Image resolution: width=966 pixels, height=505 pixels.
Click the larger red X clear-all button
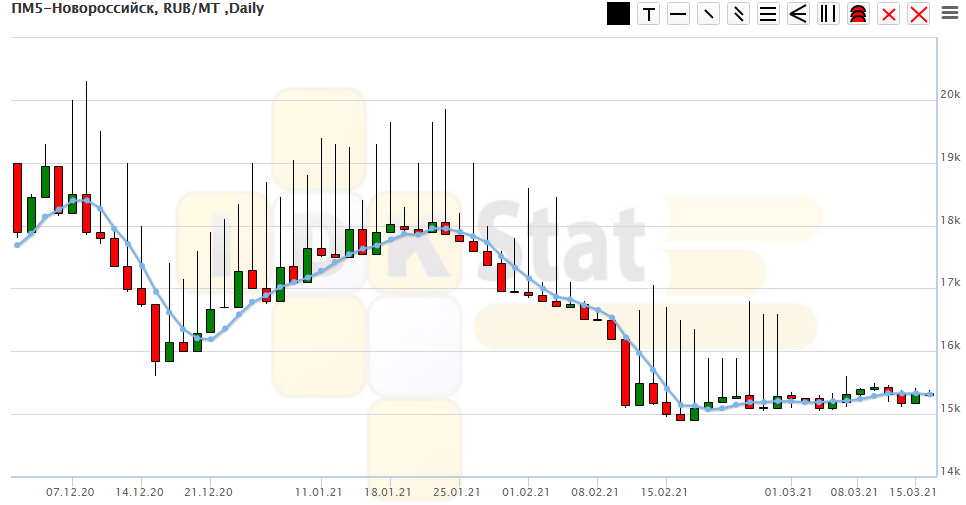point(918,14)
